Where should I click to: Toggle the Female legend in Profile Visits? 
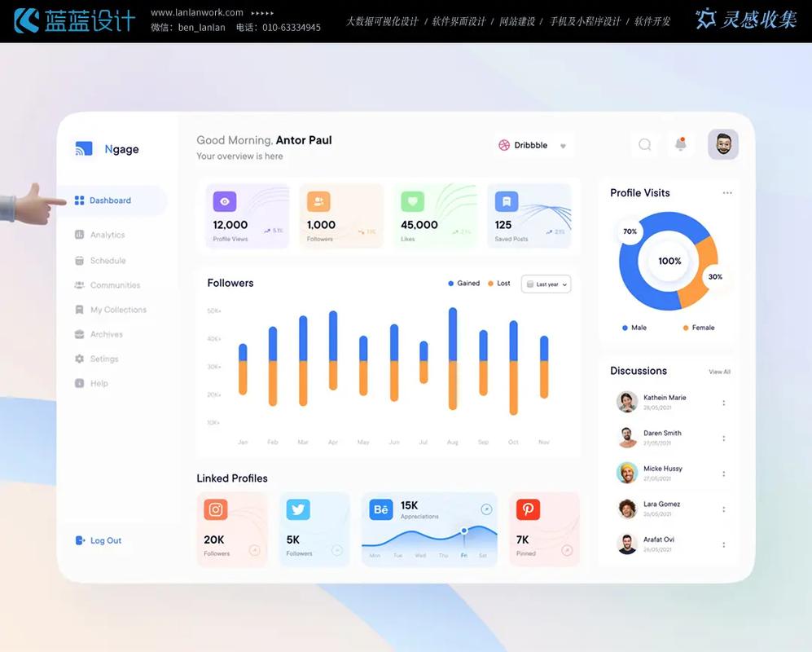click(699, 328)
